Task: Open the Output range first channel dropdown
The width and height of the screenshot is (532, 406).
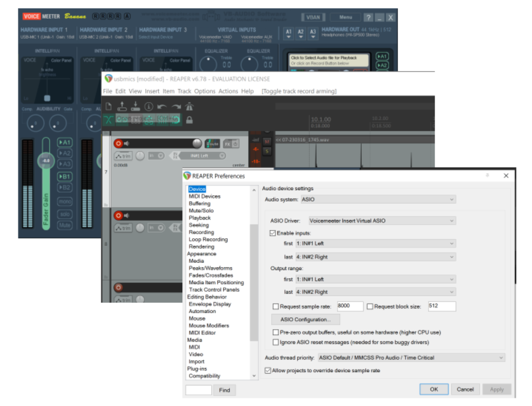Action: 376,279
